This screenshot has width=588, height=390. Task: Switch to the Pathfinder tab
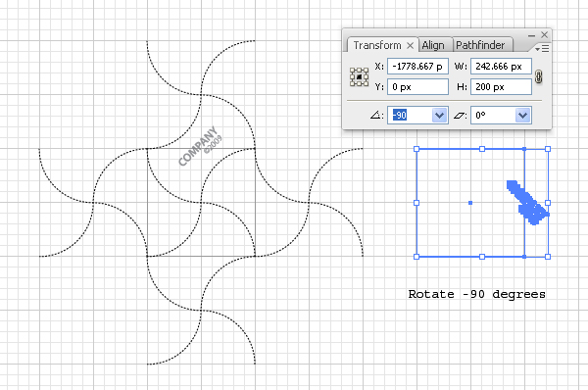[480, 45]
